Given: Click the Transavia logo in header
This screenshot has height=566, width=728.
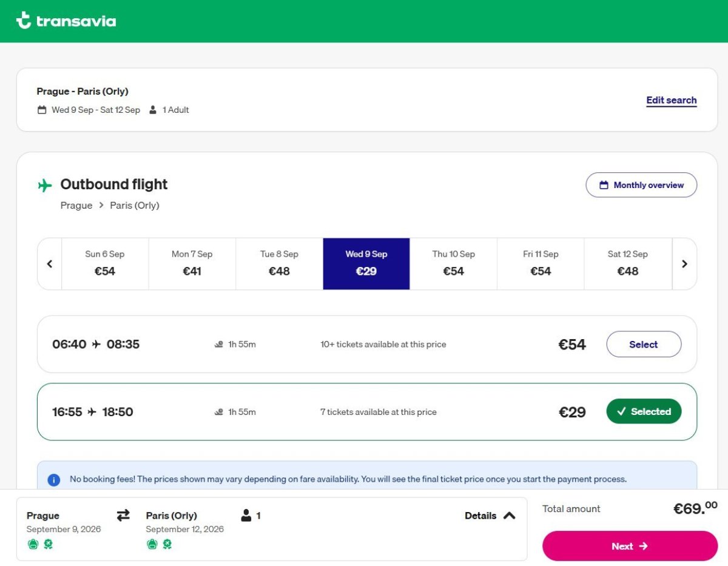Looking at the screenshot, I should point(66,21).
